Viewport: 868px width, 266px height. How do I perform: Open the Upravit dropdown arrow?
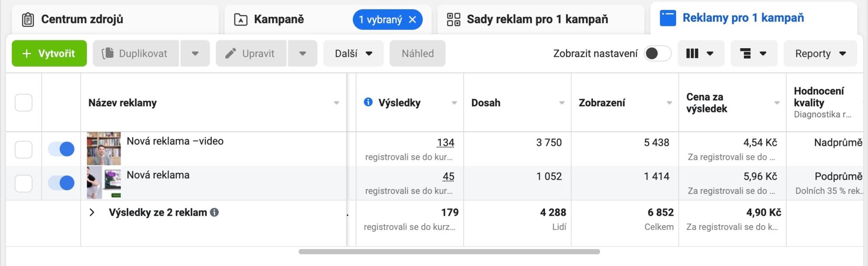pos(302,53)
